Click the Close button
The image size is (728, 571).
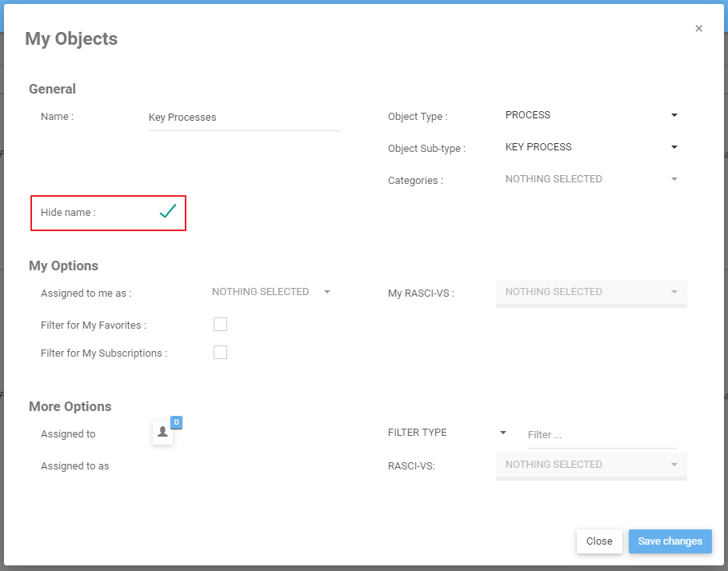pos(599,541)
